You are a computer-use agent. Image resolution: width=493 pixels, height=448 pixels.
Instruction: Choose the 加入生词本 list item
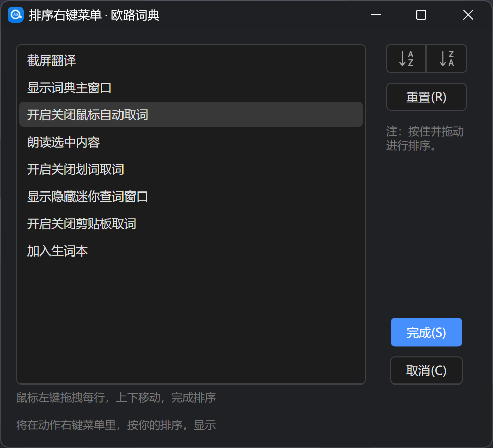191,251
